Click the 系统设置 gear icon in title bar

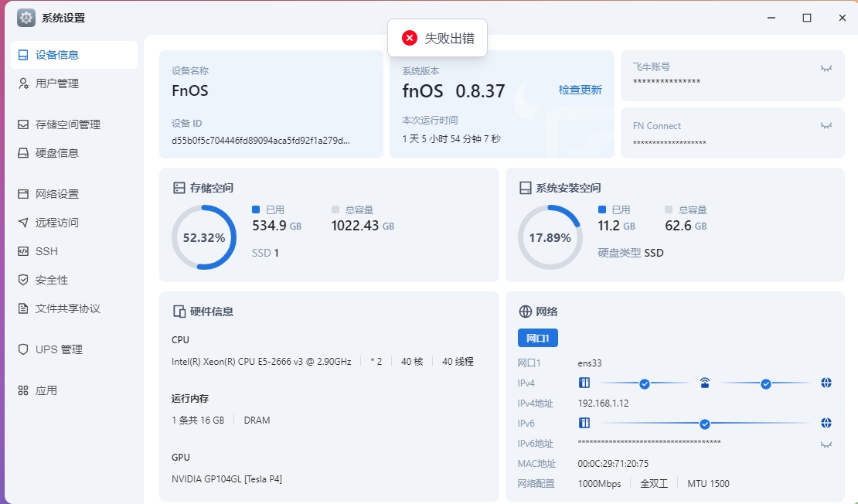point(26,18)
